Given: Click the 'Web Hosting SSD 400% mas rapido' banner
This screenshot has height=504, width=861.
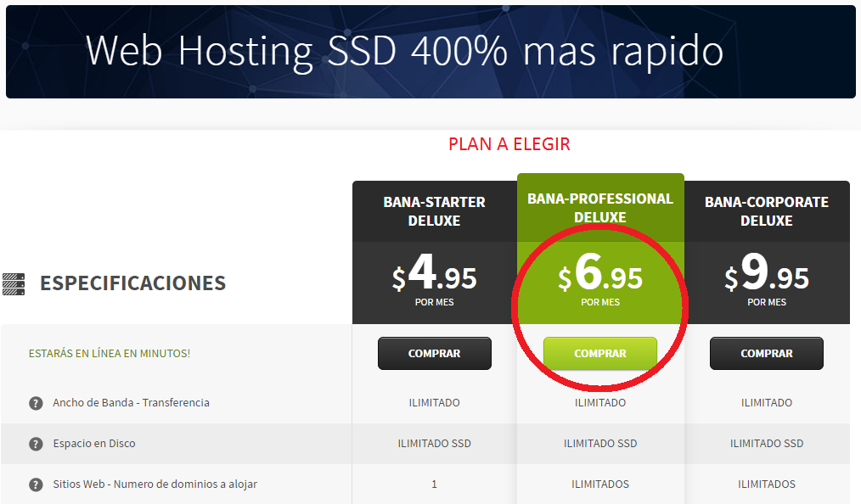Looking at the screenshot, I should pos(430,52).
